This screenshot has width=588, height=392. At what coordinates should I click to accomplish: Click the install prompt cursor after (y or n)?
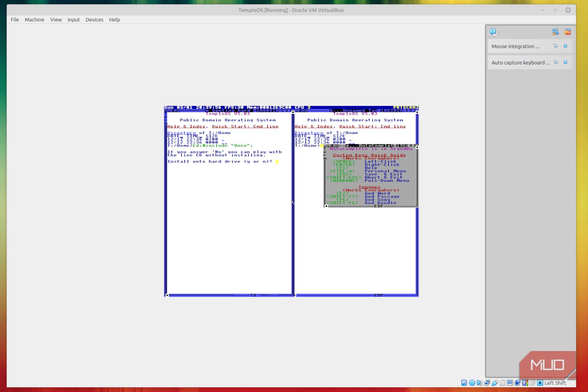pyautogui.click(x=277, y=162)
